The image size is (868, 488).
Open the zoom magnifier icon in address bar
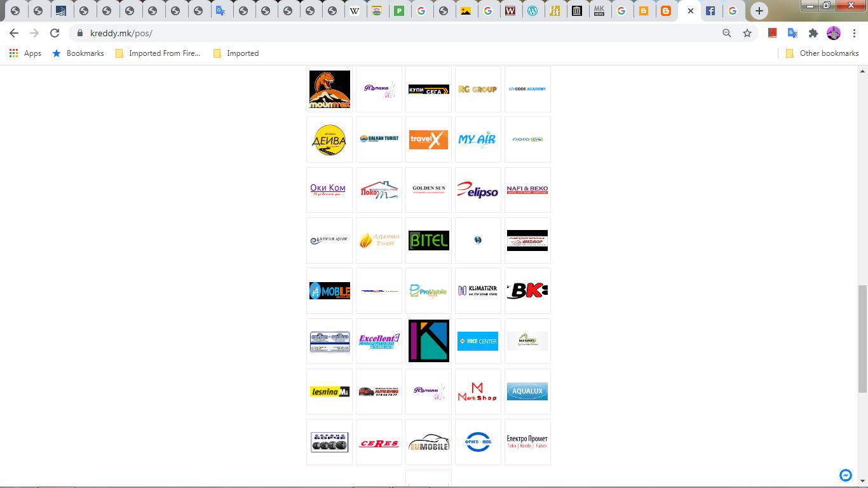pyautogui.click(x=727, y=33)
